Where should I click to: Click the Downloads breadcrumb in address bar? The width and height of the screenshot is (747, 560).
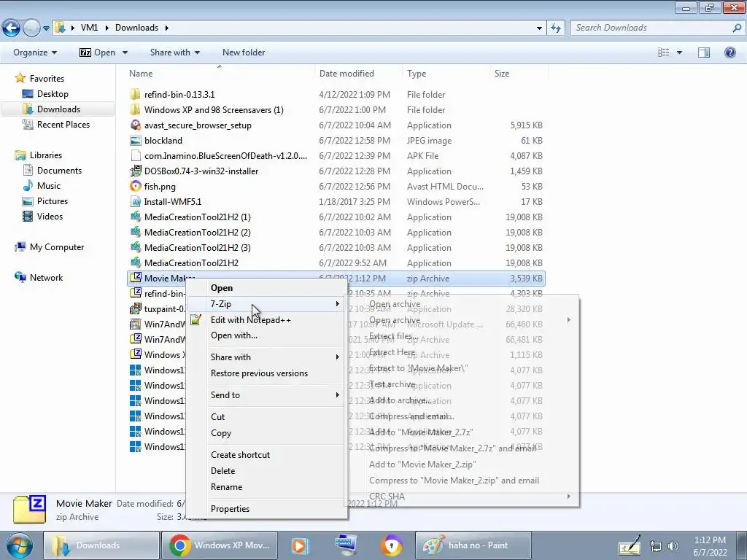136,28
